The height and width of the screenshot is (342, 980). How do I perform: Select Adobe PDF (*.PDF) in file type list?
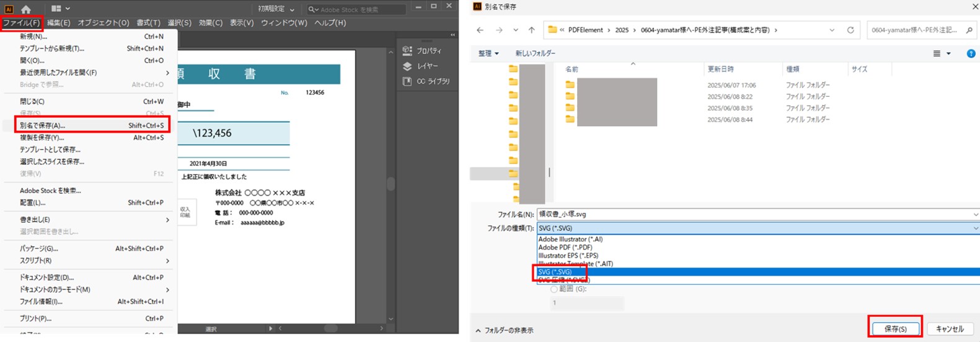[758, 248]
